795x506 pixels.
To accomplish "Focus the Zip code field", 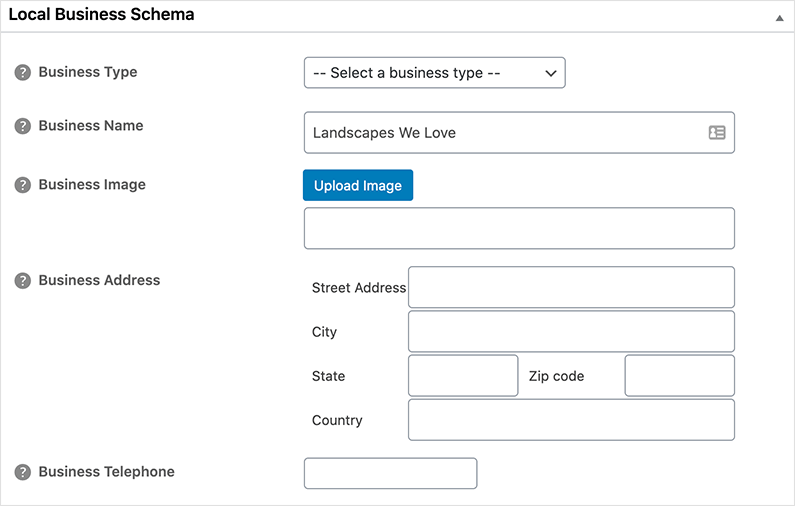I will (x=679, y=375).
